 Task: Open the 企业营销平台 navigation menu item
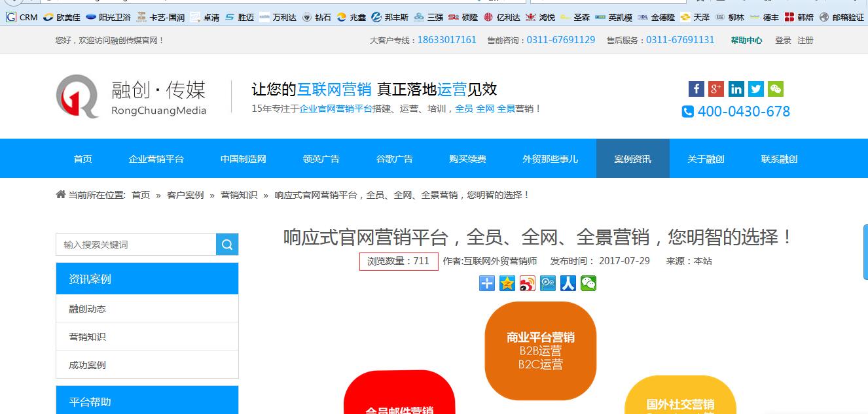(156, 159)
